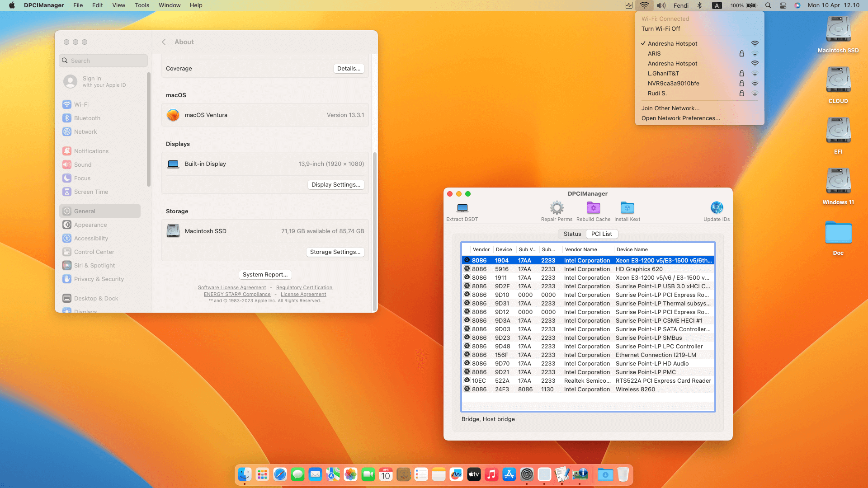Open the Window menu
The height and width of the screenshot is (488, 868).
click(170, 5)
